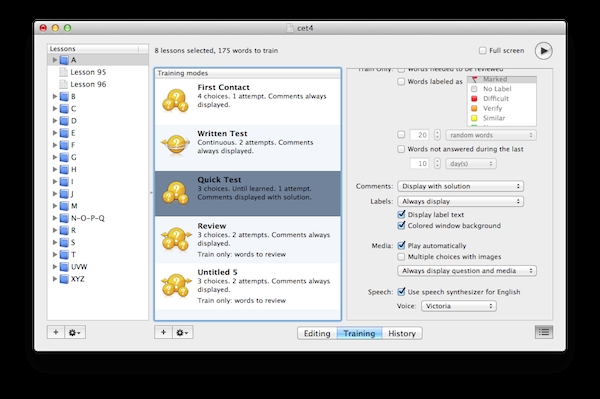Switch to the Editing tab

click(317, 333)
